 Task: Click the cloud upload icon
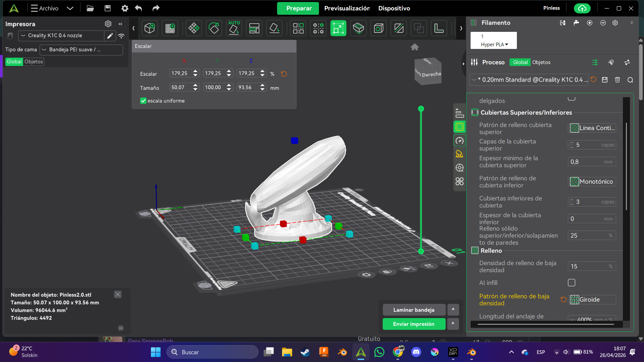pos(582,8)
